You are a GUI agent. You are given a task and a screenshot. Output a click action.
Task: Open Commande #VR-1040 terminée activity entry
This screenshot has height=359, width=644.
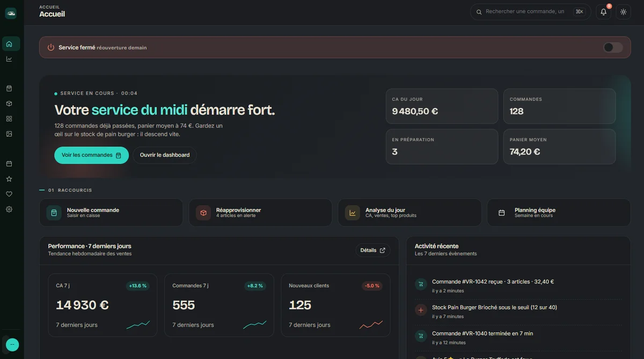pyautogui.click(x=518, y=338)
